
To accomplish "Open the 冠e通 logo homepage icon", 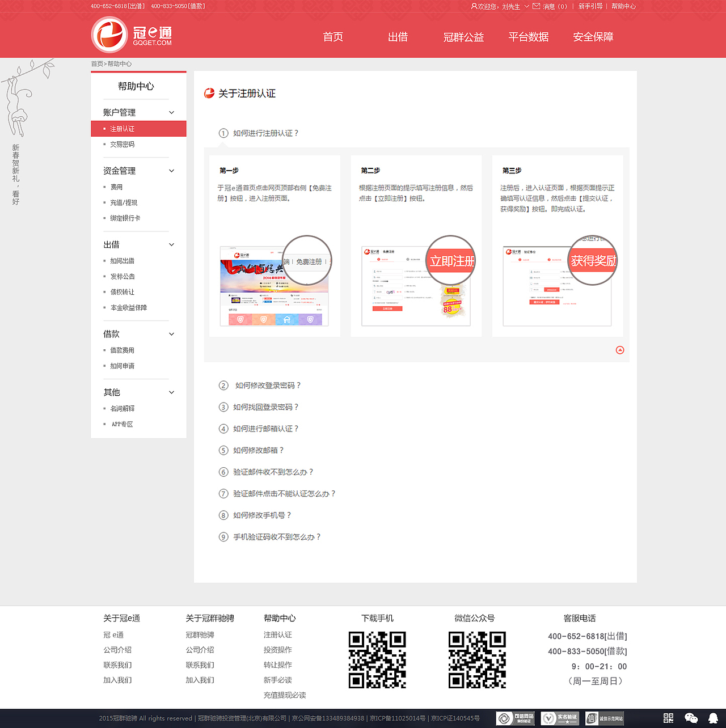I will pyautogui.click(x=111, y=34).
